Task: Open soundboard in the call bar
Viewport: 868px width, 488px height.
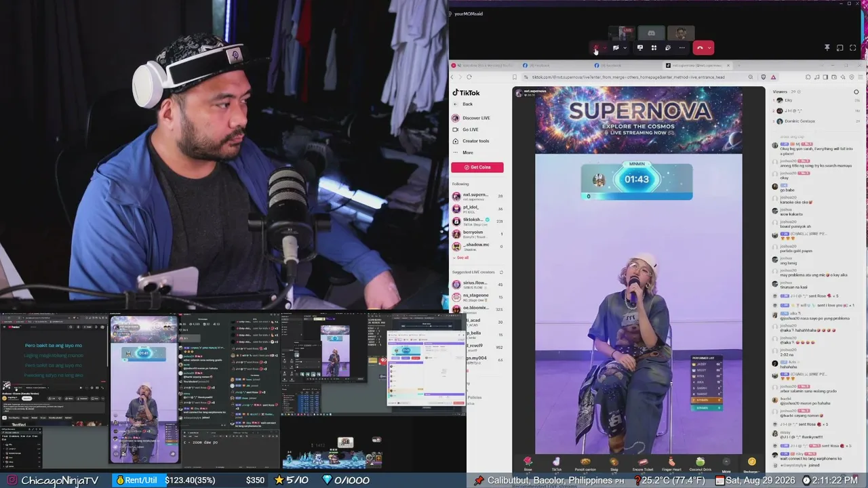Action: coord(668,48)
